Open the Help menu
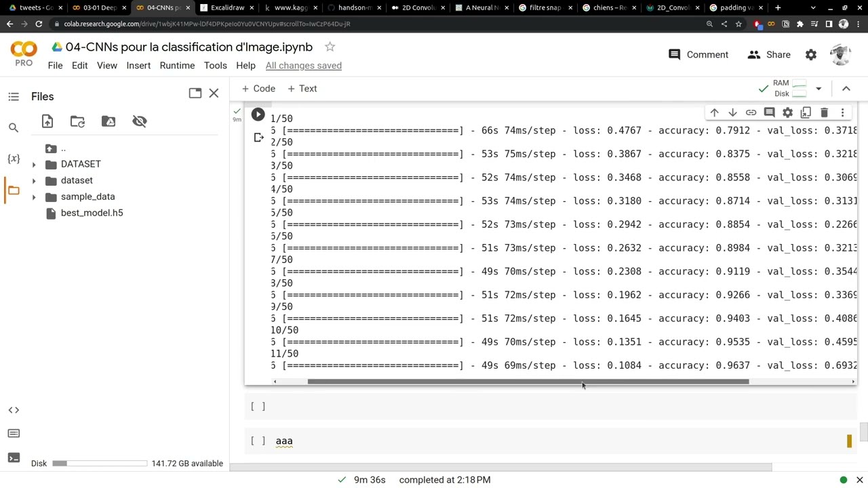868x488 pixels. tap(245, 66)
